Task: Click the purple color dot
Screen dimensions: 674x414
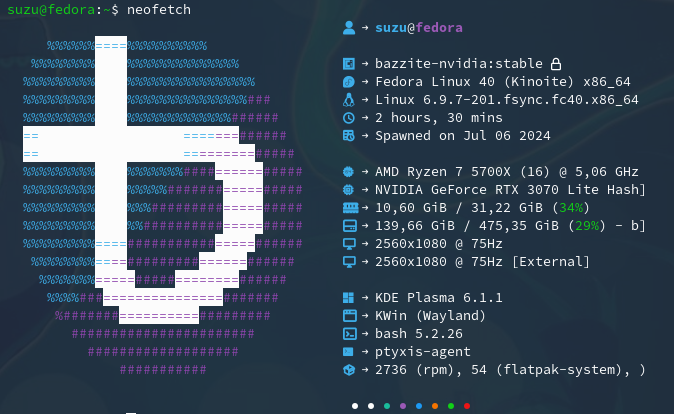Action: pos(403,406)
